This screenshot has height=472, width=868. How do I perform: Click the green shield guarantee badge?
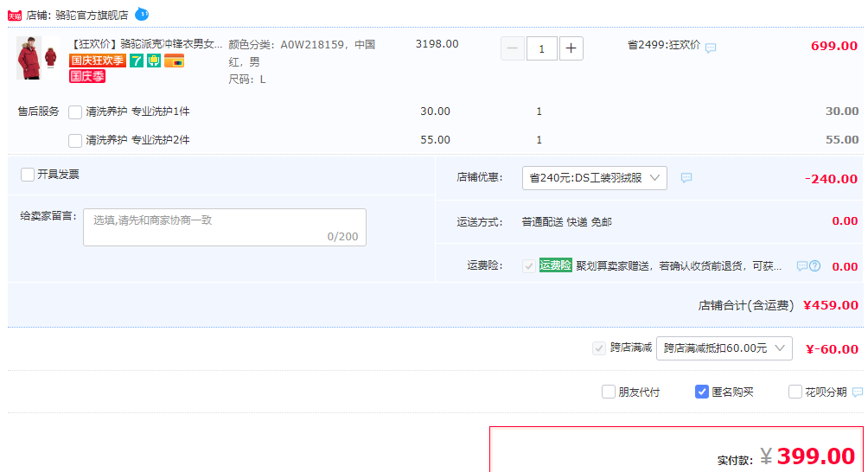coord(154,61)
